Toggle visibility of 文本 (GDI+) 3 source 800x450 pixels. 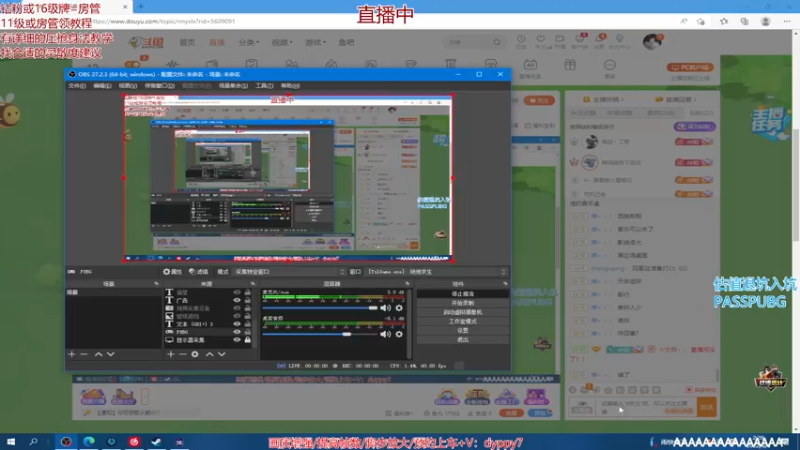[x=237, y=324]
